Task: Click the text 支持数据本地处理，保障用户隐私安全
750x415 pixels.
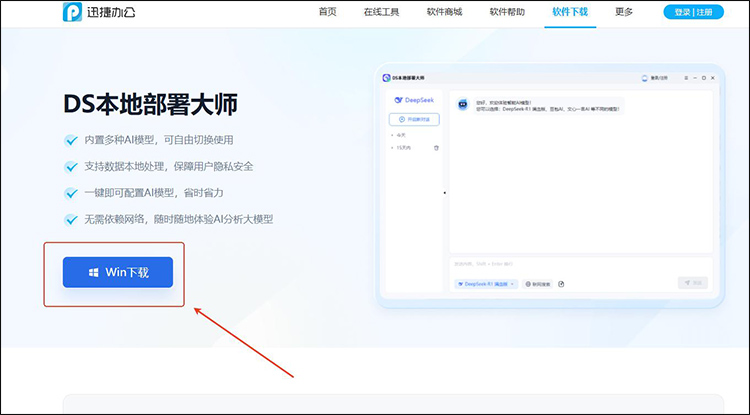Action: pos(169,166)
